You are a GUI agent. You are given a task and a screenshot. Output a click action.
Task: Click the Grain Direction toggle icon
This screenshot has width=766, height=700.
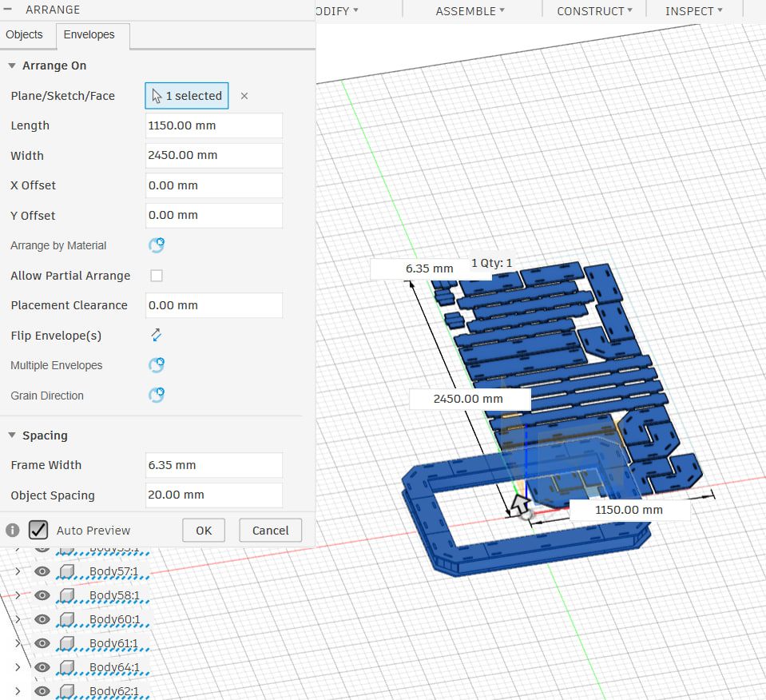click(157, 395)
